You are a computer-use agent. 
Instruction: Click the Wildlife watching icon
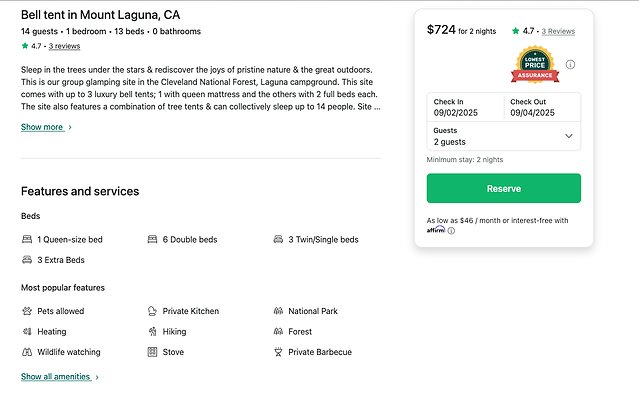(27, 352)
